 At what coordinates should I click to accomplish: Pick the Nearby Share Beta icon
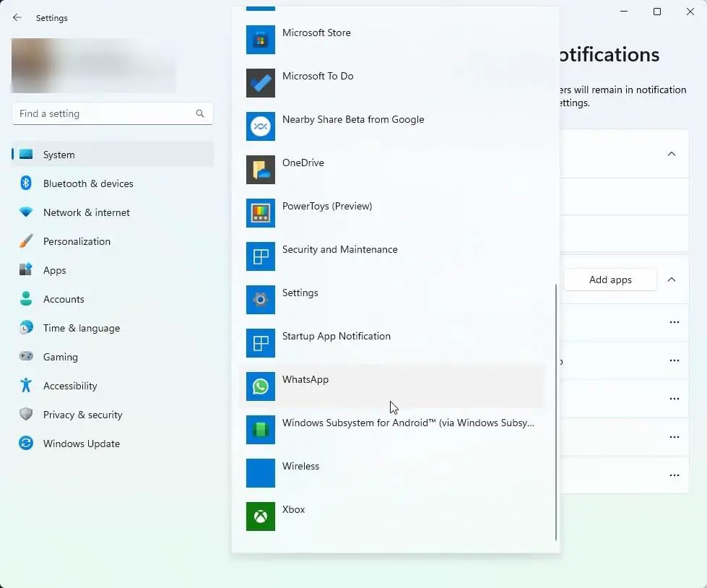261,126
